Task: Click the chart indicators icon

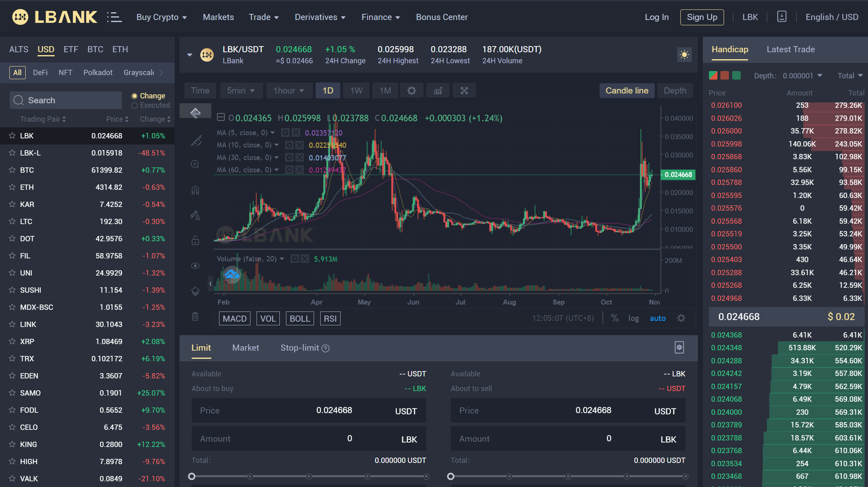Action: pyautogui.click(x=438, y=91)
